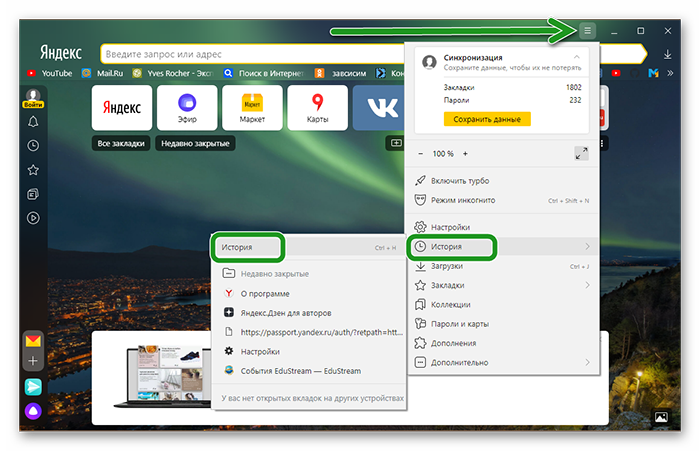Image resolution: width=700 pixels, height=451 pixels.
Task: Click the add tile icon beside the menu
Action: 396,143
